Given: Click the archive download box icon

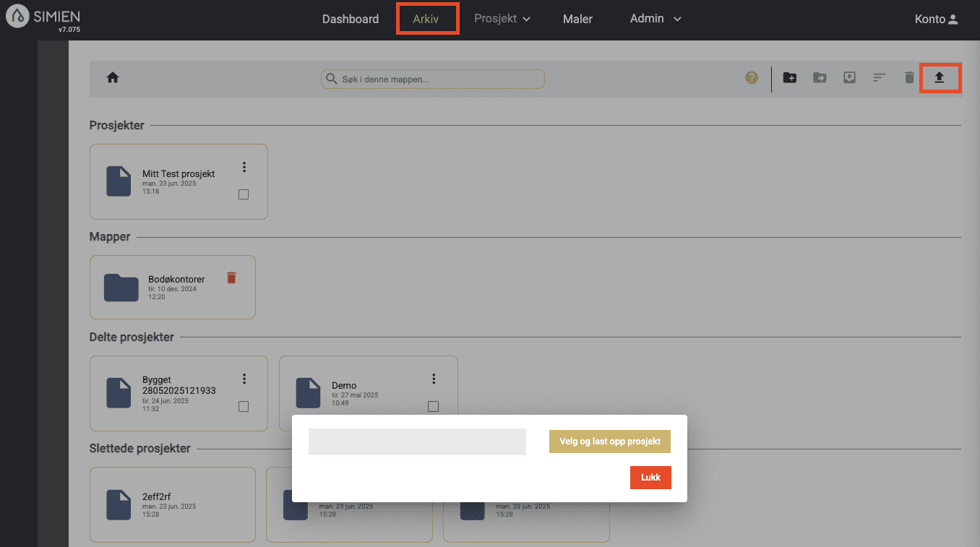Looking at the screenshot, I should coord(850,77).
